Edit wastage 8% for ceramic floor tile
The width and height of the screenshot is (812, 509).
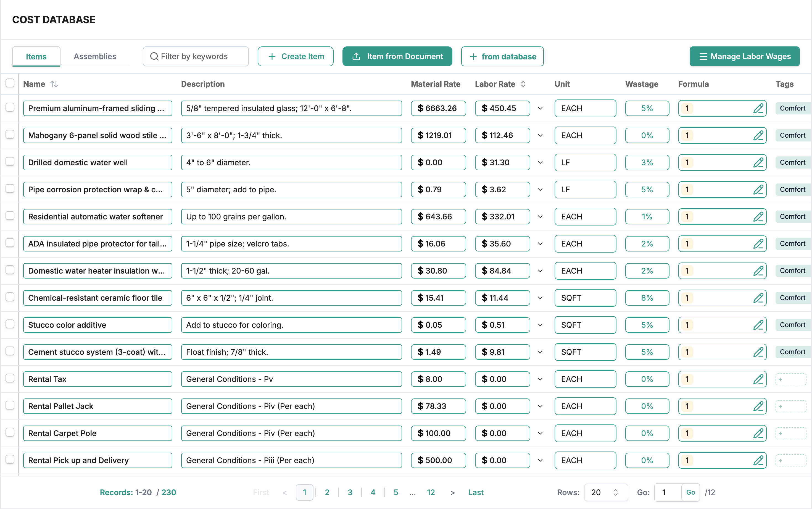[x=647, y=298]
